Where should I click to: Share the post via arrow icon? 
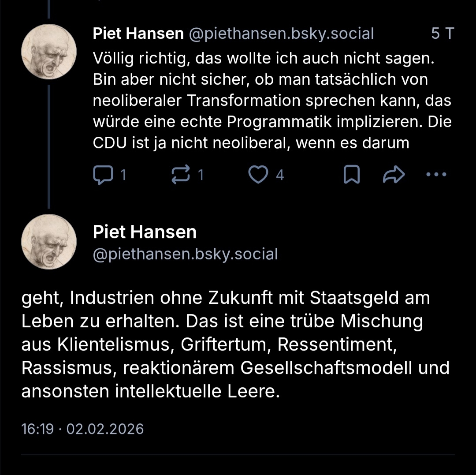pyautogui.click(x=394, y=176)
